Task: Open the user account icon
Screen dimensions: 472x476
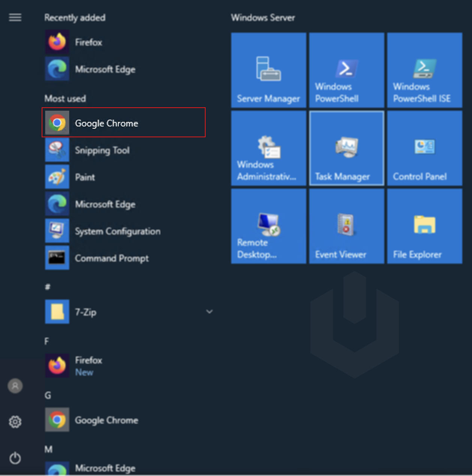Action: (x=15, y=386)
